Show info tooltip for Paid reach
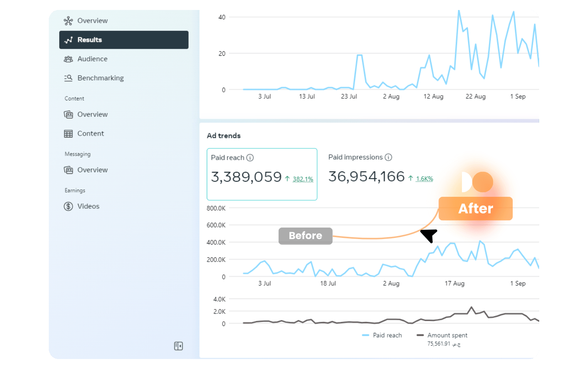This screenshot has width=588, height=369. [x=250, y=158]
